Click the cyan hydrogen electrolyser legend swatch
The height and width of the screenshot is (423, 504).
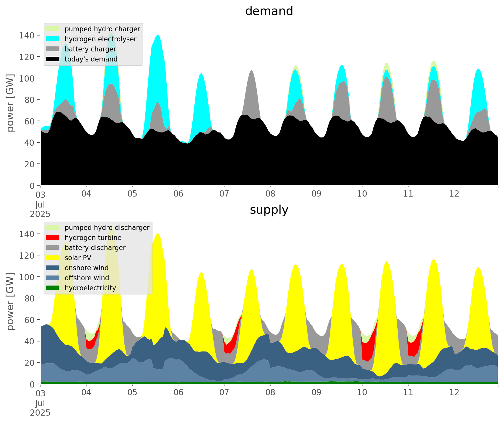tap(53, 39)
